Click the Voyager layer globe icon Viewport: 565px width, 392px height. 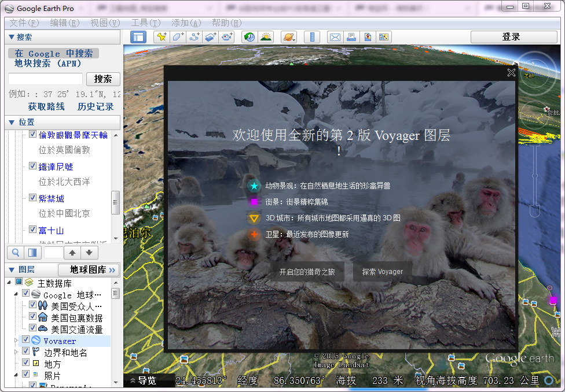36,340
